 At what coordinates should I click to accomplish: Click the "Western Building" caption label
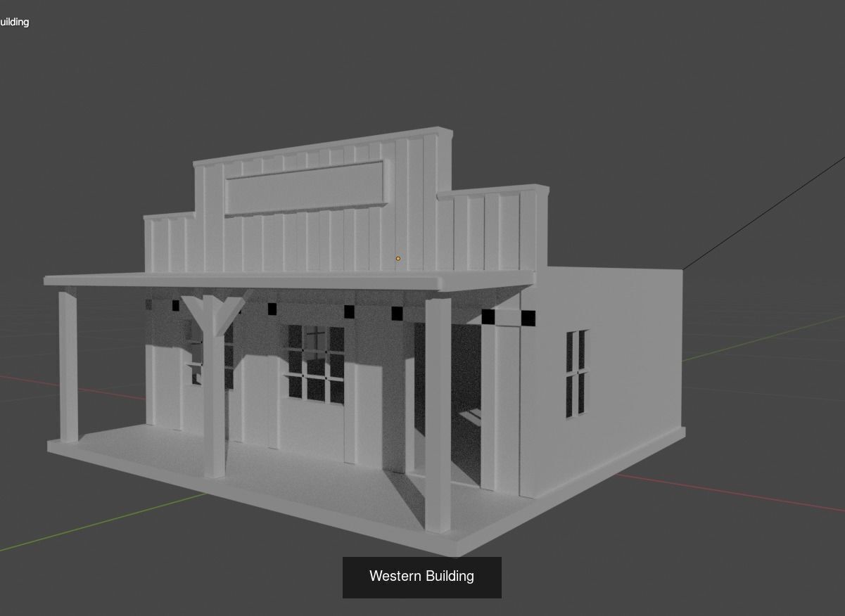click(x=421, y=577)
